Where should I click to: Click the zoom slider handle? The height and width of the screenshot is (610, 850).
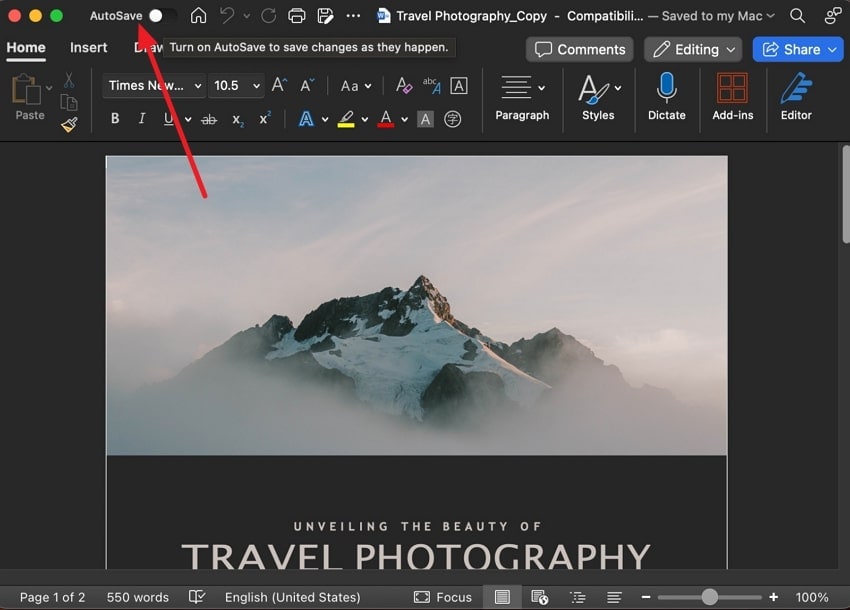710,598
